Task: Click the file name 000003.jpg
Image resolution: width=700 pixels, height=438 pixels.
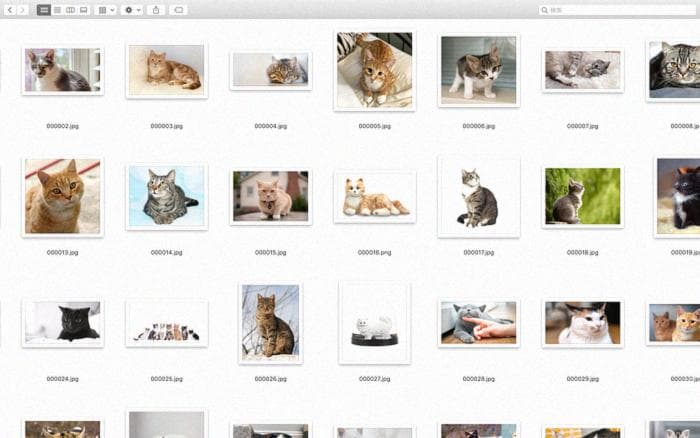Action: pyautogui.click(x=167, y=126)
